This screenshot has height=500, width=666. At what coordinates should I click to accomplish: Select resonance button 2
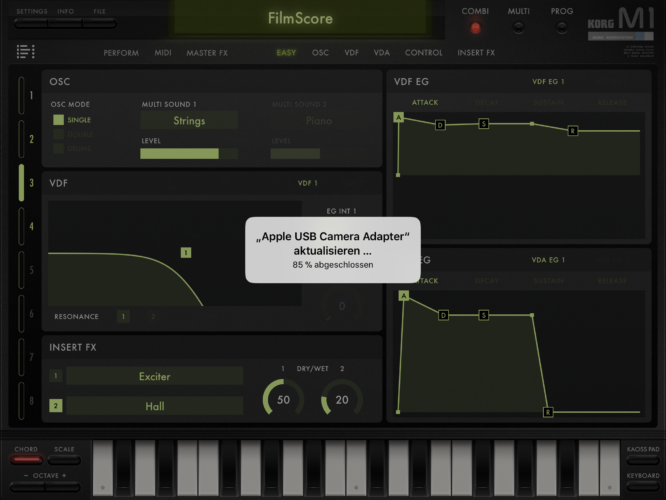click(153, 316)
